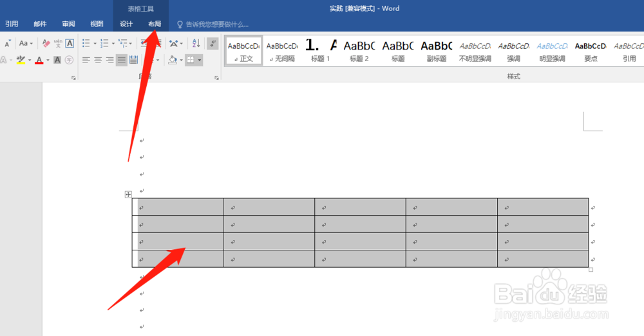Apply the 无间隔 (No Spacing) style
The image size is (644, 336).
282,51
